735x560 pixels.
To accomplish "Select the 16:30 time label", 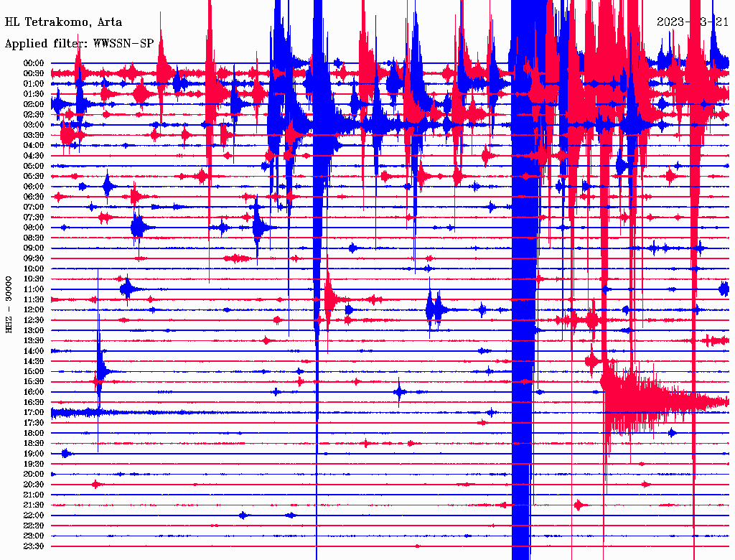I will tap(34, 403).
